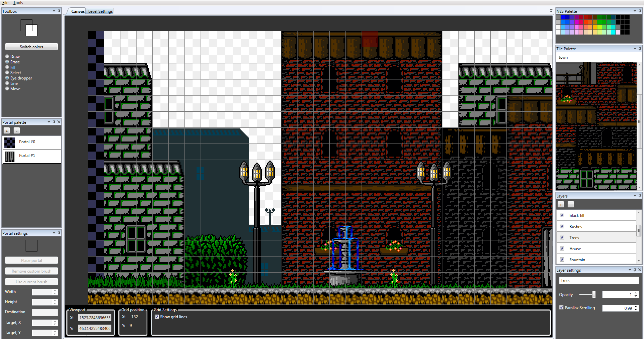Open the document tabs dropdown arrow

pos(551,11)
